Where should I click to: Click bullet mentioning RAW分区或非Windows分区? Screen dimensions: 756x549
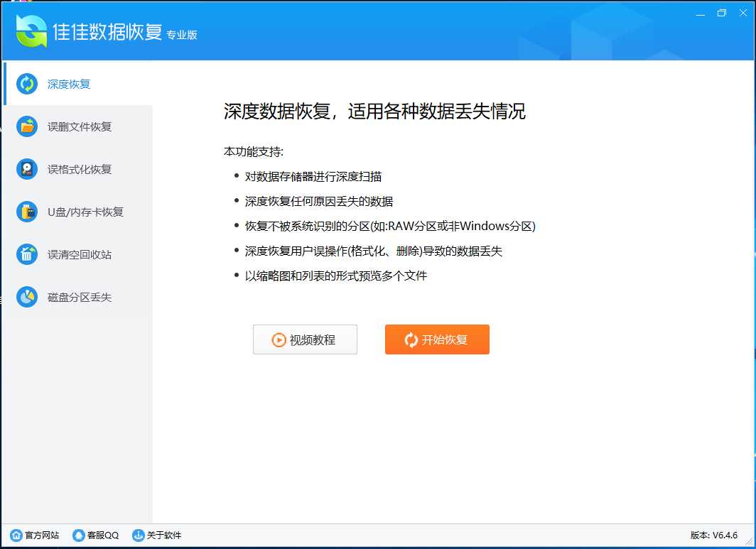pyautogui.click(x=390, y=226)
